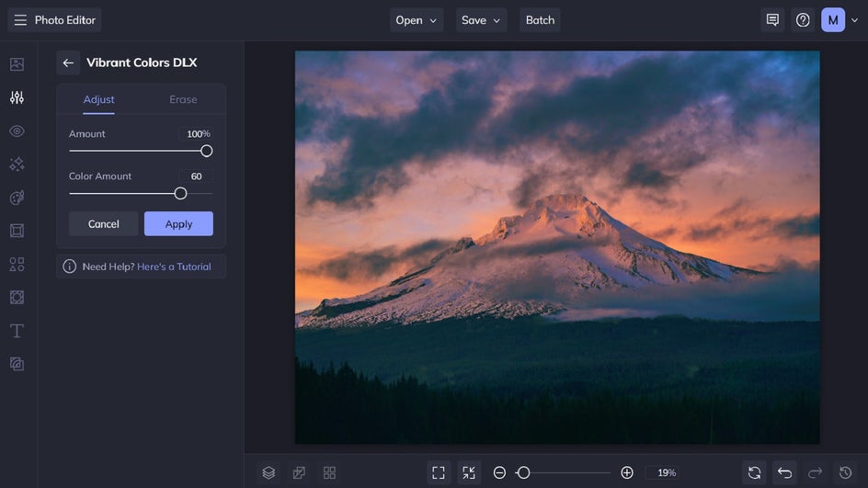Viewport: 868px width, 488px height.
Task: Click the zoom level slider handle
Action: click(523, 472)
